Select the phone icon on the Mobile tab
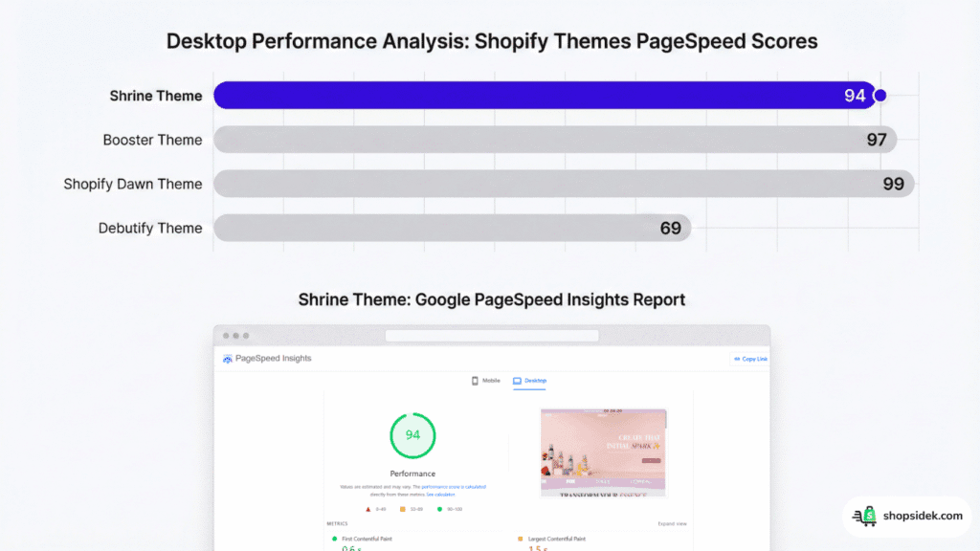 [x=476, y=380]
